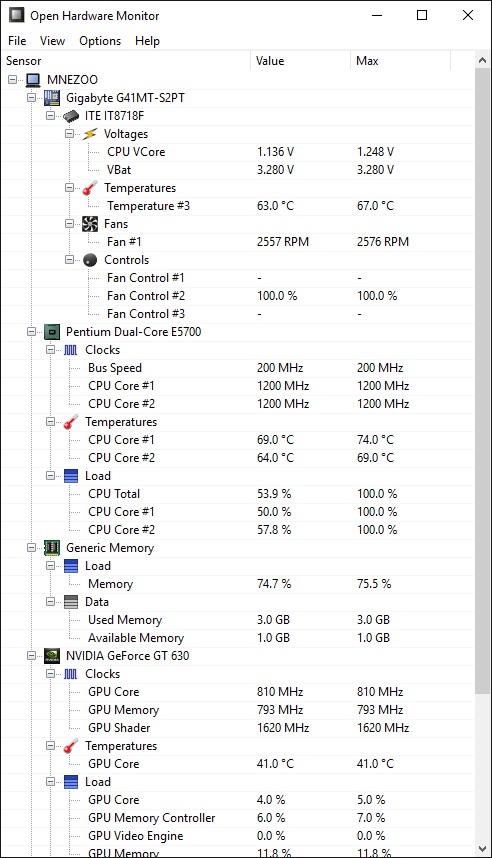
Task: Collapse the MNEZOO root node
Action: click(13, 80)
